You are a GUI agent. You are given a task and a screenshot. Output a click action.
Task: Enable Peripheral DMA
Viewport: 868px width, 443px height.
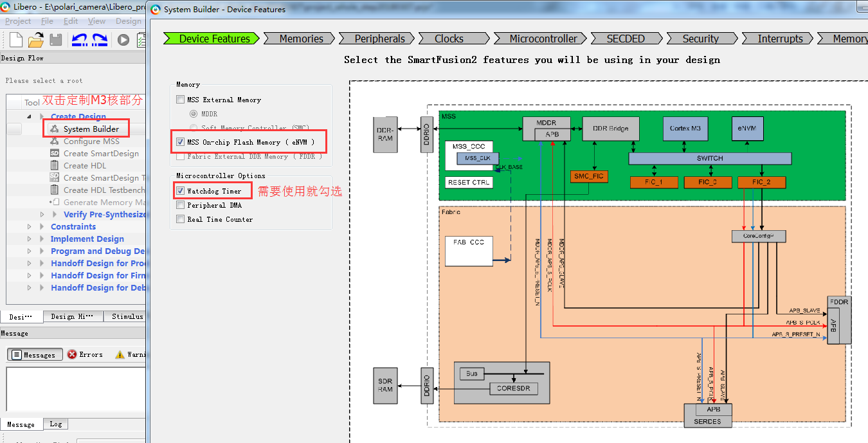(181, 204)
